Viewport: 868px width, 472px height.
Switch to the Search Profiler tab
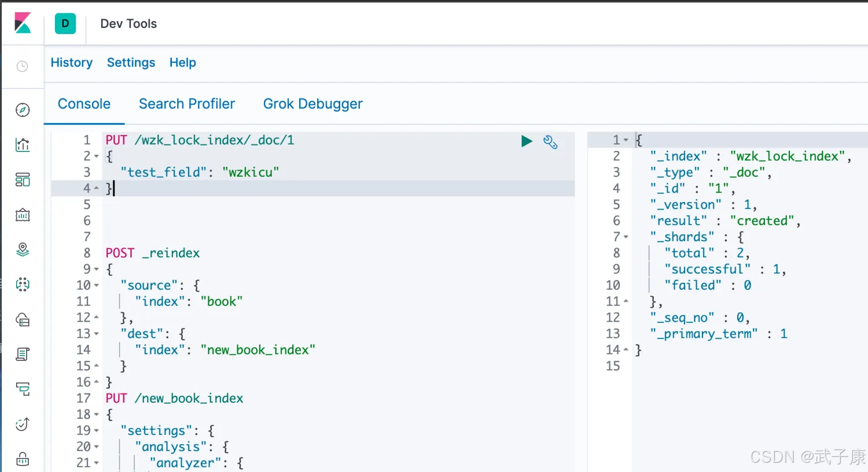187,104
